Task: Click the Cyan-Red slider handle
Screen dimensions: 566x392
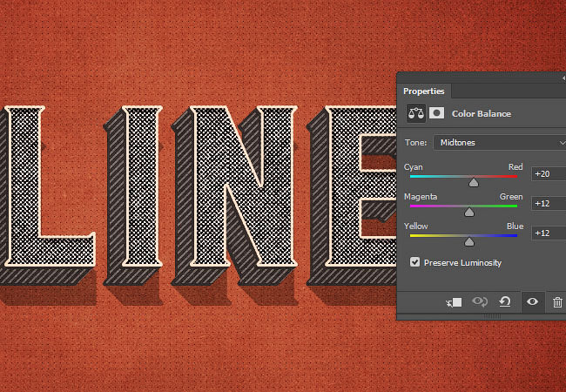Action: point(474,183)
